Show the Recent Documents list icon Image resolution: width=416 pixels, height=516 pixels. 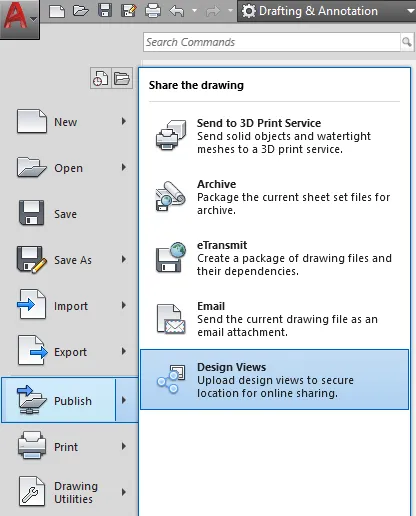pos(100,79)
